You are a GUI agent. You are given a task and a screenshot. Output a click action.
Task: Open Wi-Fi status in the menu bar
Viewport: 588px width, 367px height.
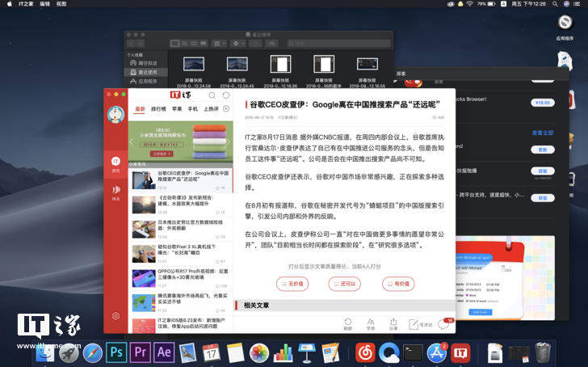pos(470,4)
